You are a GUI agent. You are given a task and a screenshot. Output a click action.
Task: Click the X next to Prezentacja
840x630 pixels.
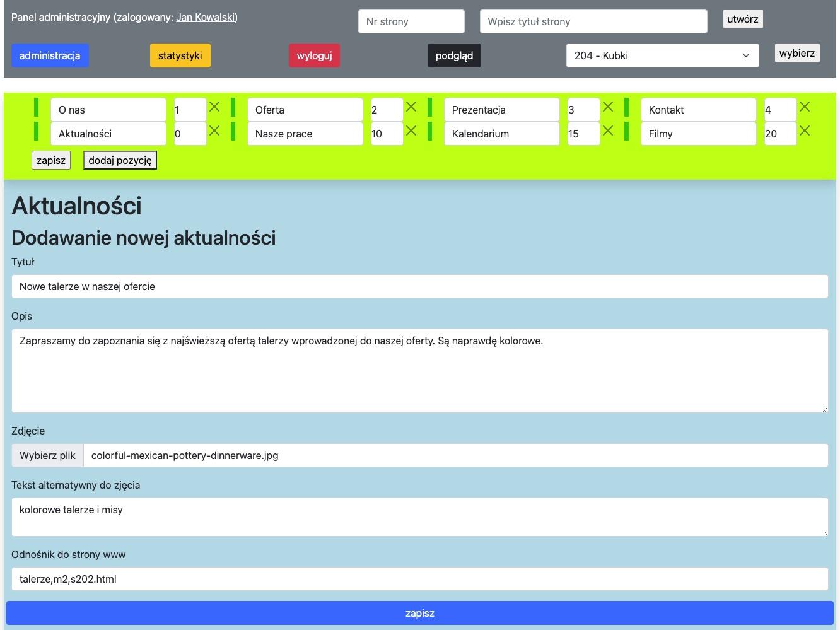(608, 107)
